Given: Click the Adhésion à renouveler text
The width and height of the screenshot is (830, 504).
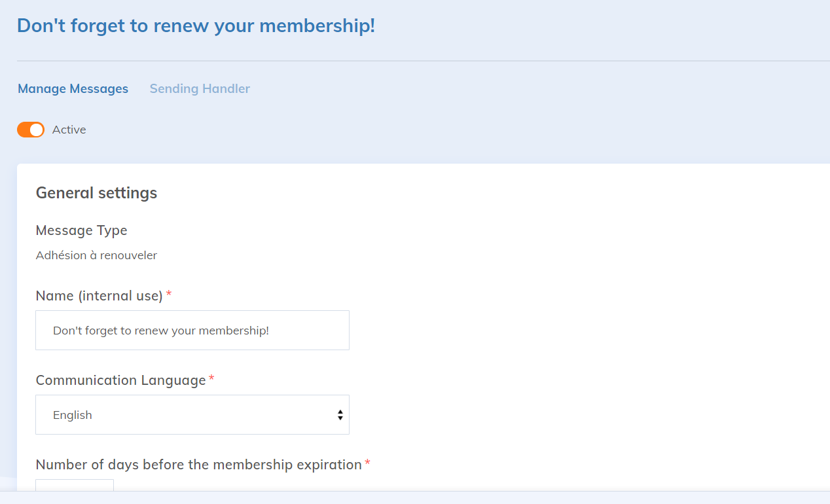Looking at the screenshot, I should 96,255.
